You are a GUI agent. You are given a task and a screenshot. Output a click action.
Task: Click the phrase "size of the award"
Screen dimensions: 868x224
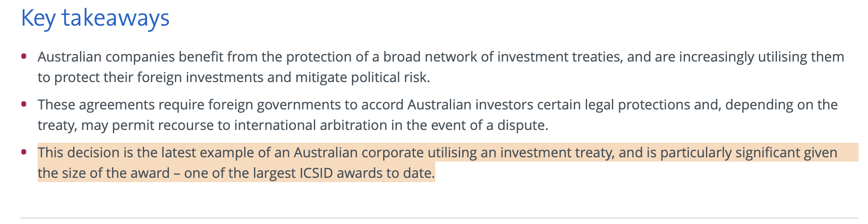(x=116, y=173)
